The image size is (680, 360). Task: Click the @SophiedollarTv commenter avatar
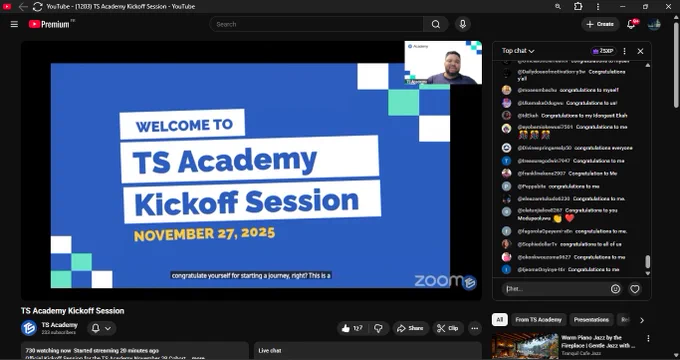(x=507, y=244)
